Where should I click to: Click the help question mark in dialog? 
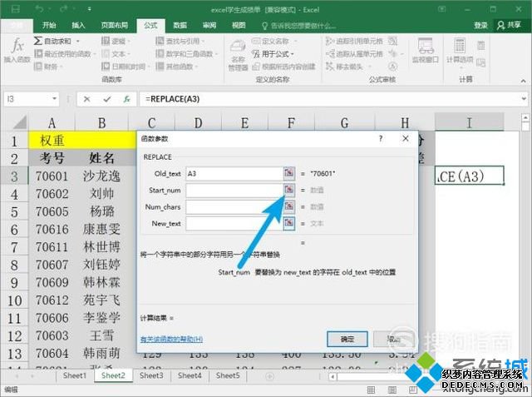point(381,138)
